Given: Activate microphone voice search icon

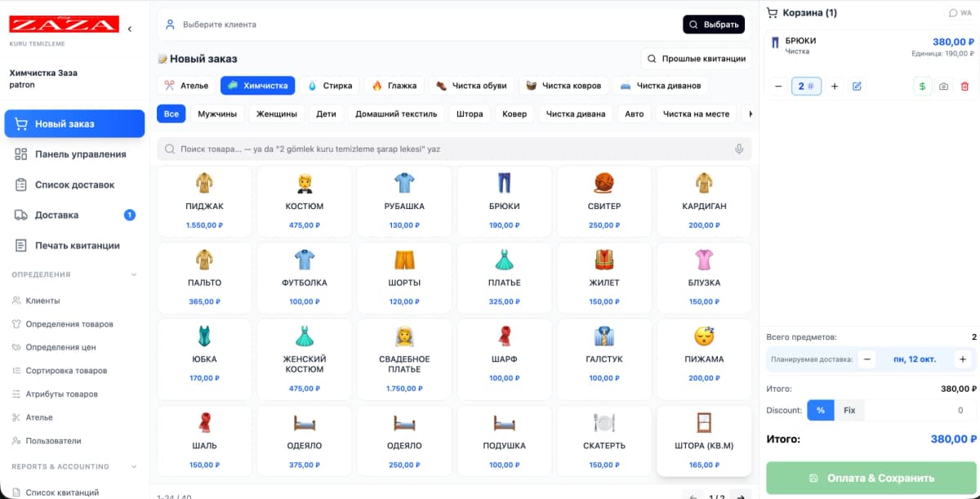Looking at the screenshot, I should pyautogui.click(x=739, y=149).
